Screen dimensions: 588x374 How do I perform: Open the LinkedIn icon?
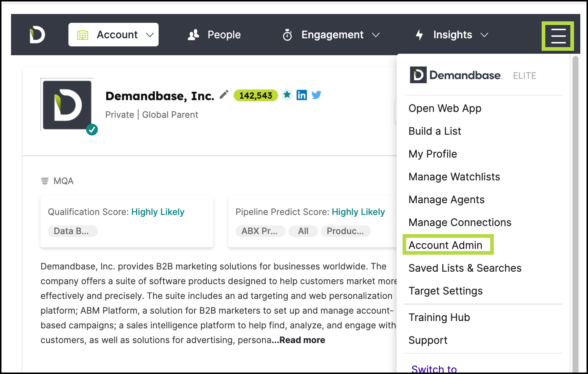(302, 95)
